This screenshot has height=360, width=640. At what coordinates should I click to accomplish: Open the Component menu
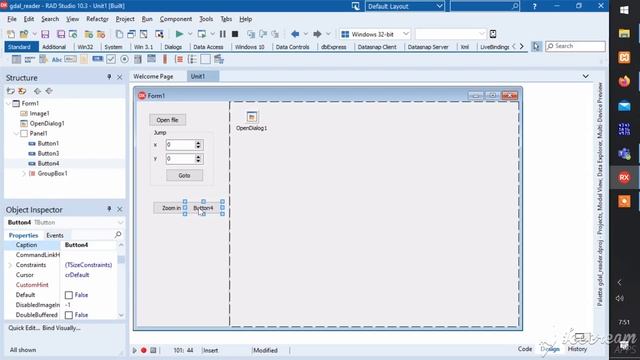click(176, 19)
